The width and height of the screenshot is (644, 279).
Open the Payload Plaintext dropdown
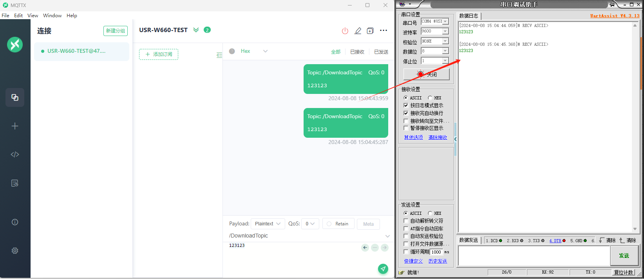268,224
